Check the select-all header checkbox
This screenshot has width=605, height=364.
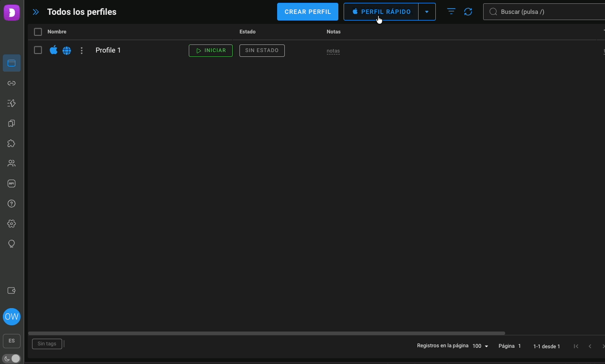click(x=38, y=32)
